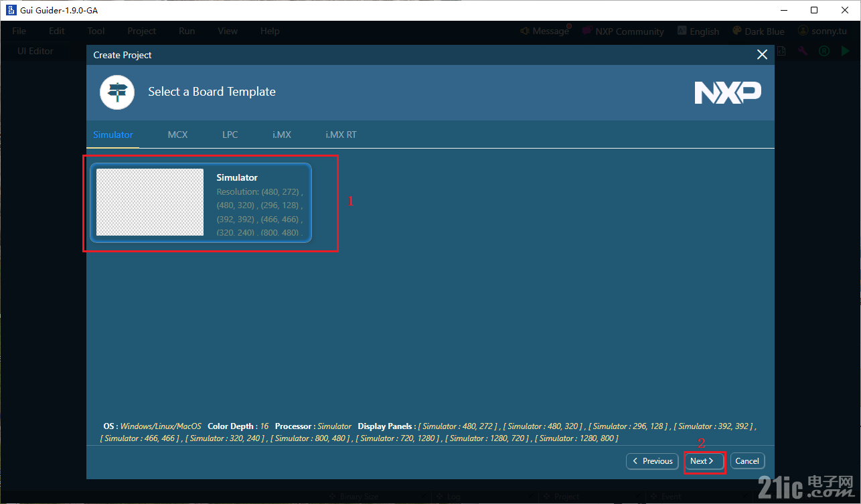The width and height of the screenshot is (861, 504).
Task: Click the OS Windows/Linux/MacOS value text
Action: [x=161, y=426]
